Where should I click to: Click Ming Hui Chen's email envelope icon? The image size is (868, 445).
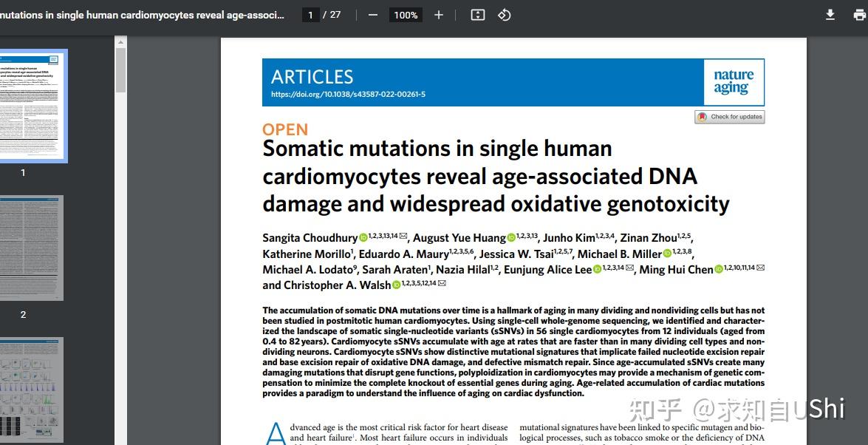(760, 268)
